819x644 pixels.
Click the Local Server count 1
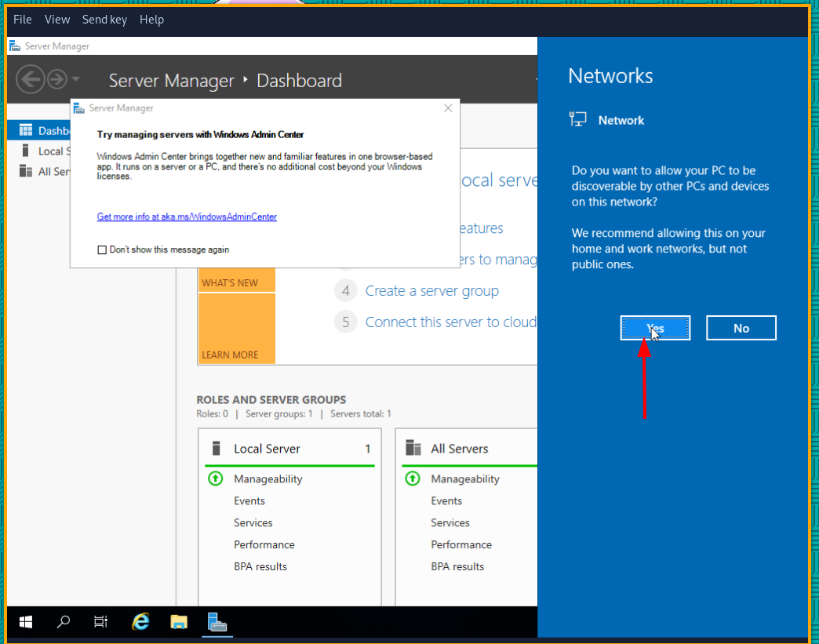pyautogui.click(x=368, y=449)
